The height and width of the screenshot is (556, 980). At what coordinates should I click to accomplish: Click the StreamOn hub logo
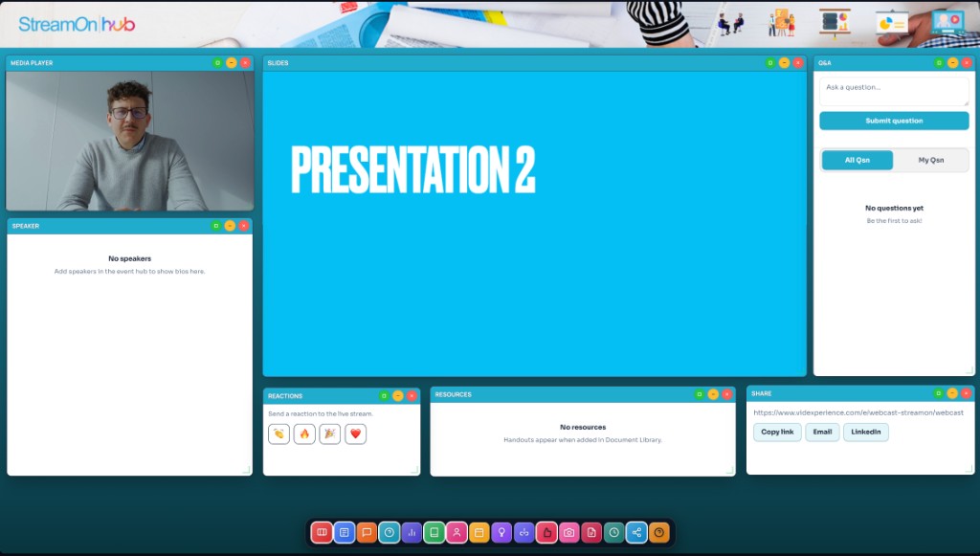[x=77, y=24]
